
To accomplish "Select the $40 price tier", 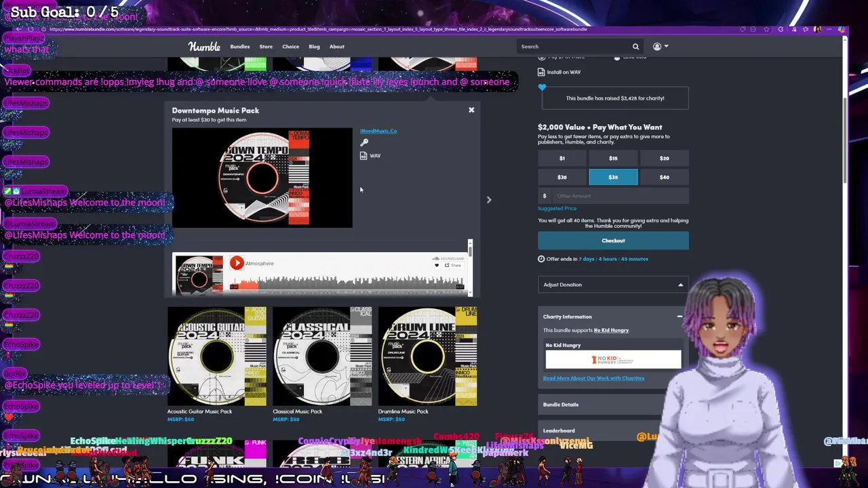I will point(665,177).
